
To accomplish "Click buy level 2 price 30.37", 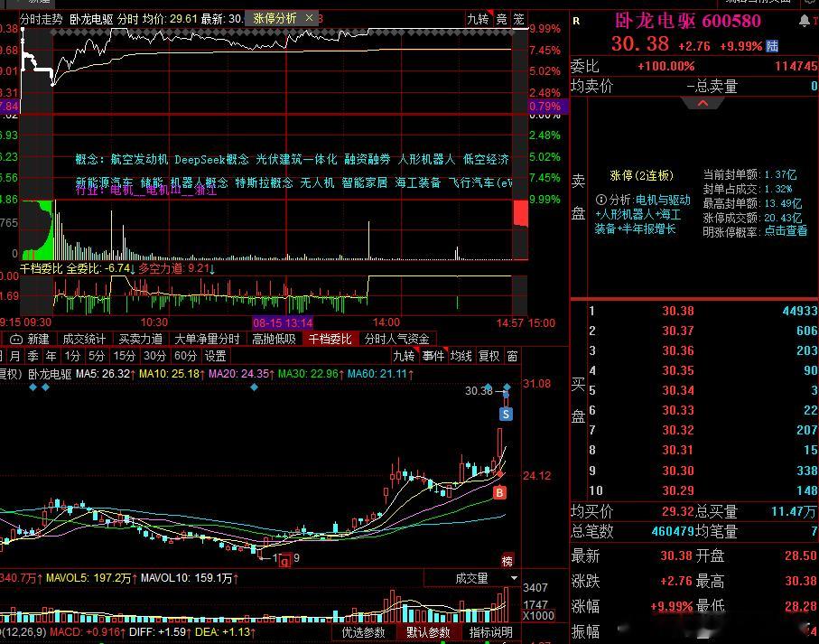I will [x=678, y=331].
